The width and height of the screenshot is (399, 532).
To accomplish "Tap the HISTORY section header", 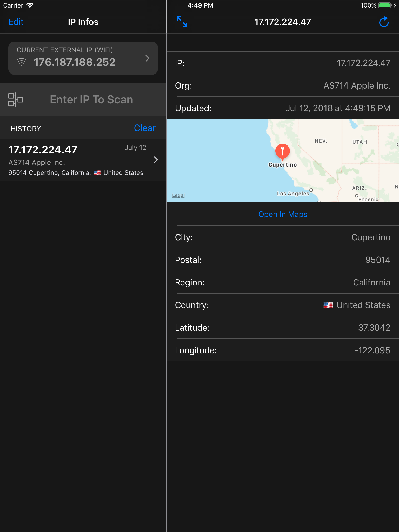I will click(26, 129).
